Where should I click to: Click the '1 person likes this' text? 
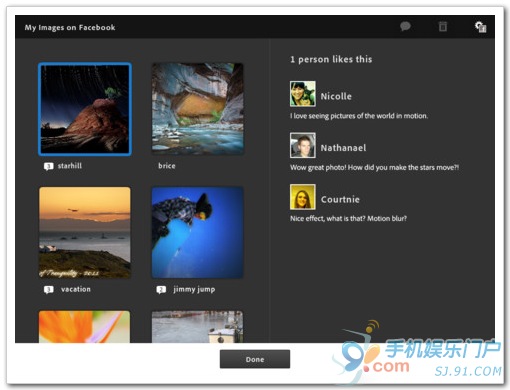point(331,59)
